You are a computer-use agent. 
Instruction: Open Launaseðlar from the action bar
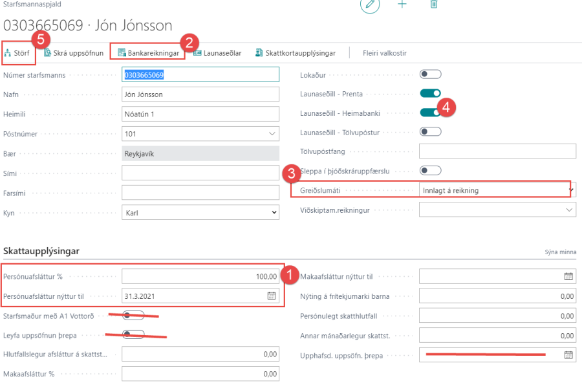click(x=217, y=53)
